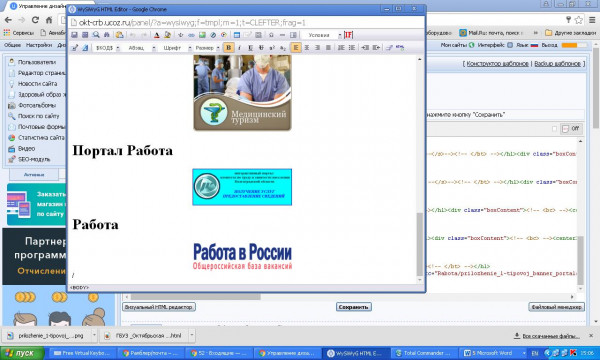
Task: Toggle align left button
Action: (295, 47)
